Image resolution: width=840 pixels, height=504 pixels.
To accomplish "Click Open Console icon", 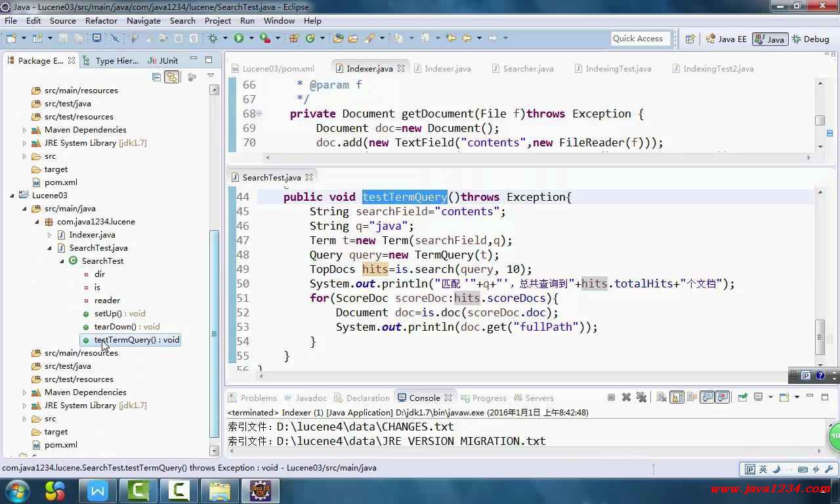I will coord(784,397).
